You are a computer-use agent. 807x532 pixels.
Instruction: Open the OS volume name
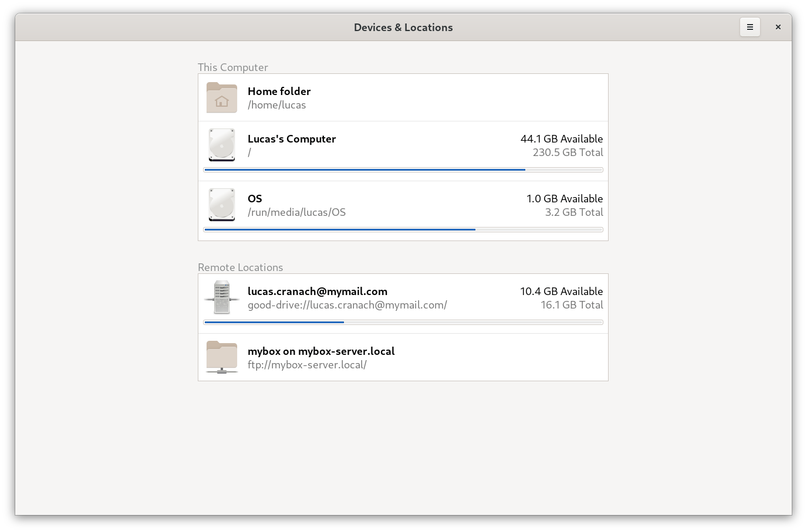[x=255, y=199]
